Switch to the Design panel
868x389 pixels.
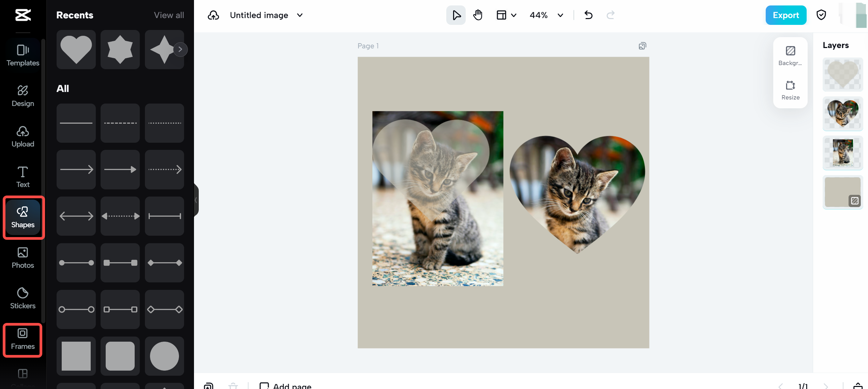23,96
